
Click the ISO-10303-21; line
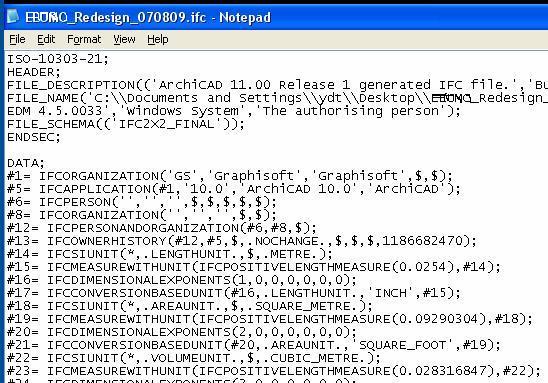(x=58, y=59)
